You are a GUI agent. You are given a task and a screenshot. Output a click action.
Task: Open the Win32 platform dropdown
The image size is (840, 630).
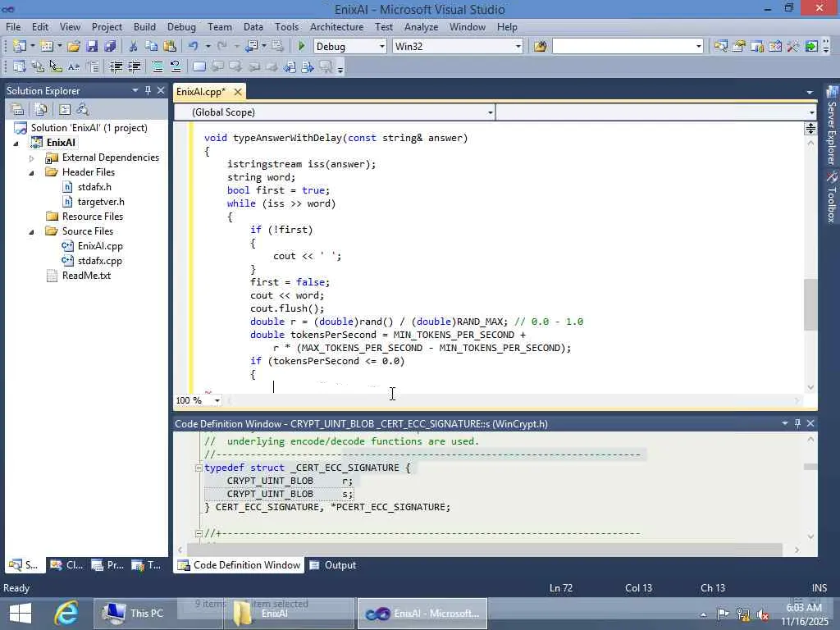point(518,47)
